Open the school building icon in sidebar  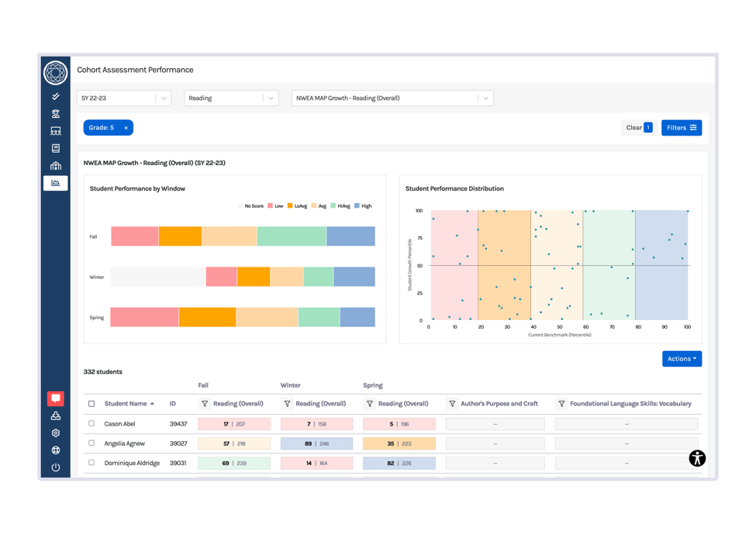coord(56,166)
